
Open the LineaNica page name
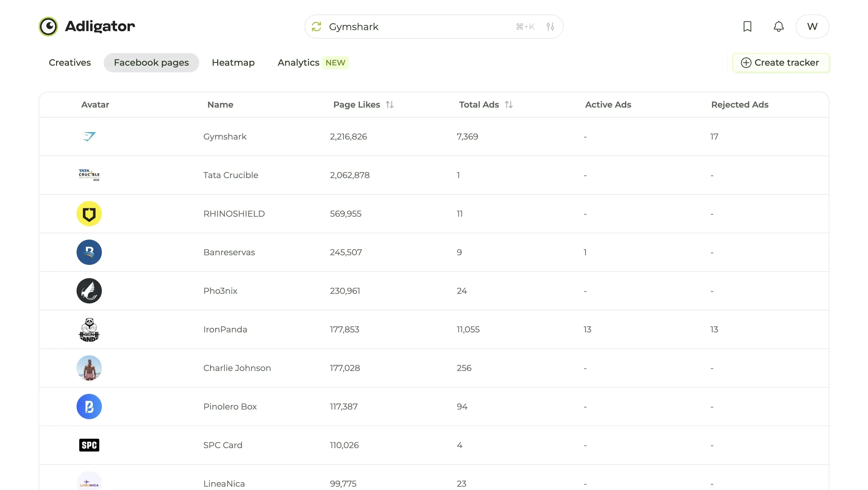[x=224, y=484]
